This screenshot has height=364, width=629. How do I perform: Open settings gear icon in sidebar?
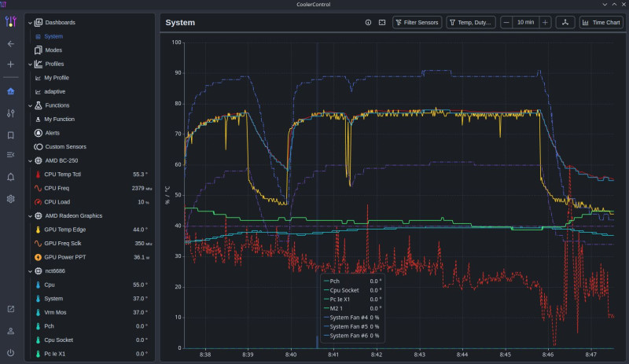point(11,199)
